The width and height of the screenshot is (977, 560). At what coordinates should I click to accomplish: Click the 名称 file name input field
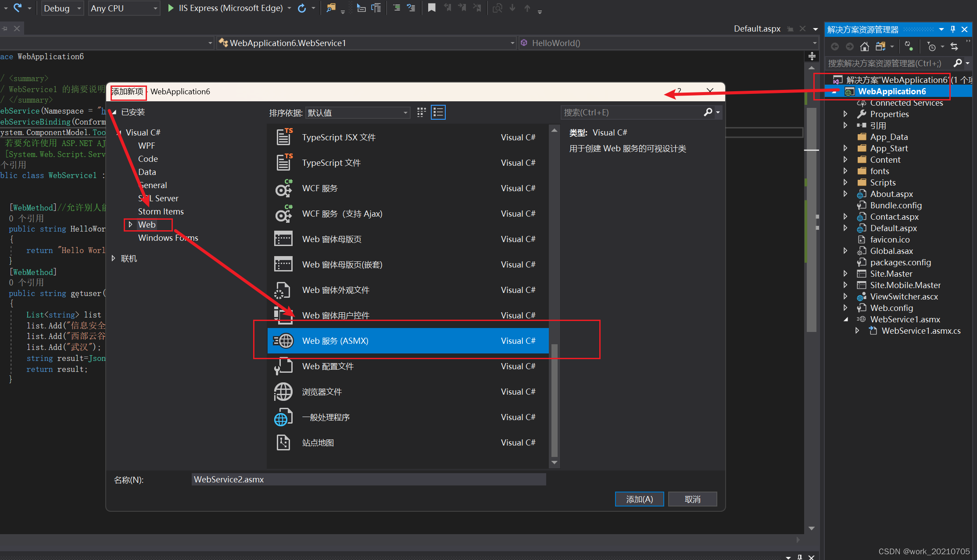369,479
